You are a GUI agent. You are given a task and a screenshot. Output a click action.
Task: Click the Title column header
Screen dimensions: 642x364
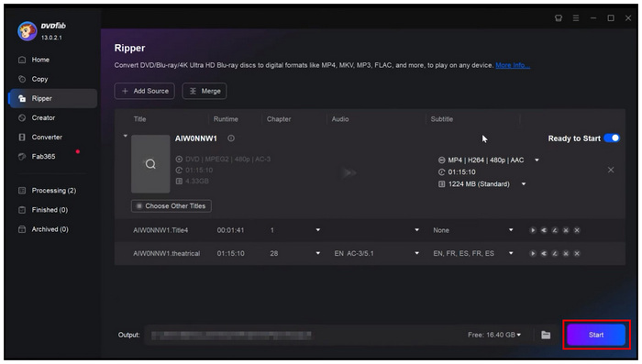(139, 119)
